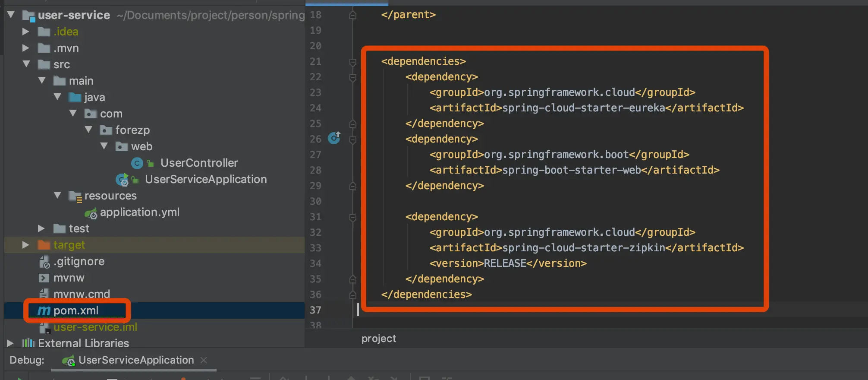The width and height of the screenshot is (868, 380).
Task: Click the .gitignore file icon
Action: (44, 262)
